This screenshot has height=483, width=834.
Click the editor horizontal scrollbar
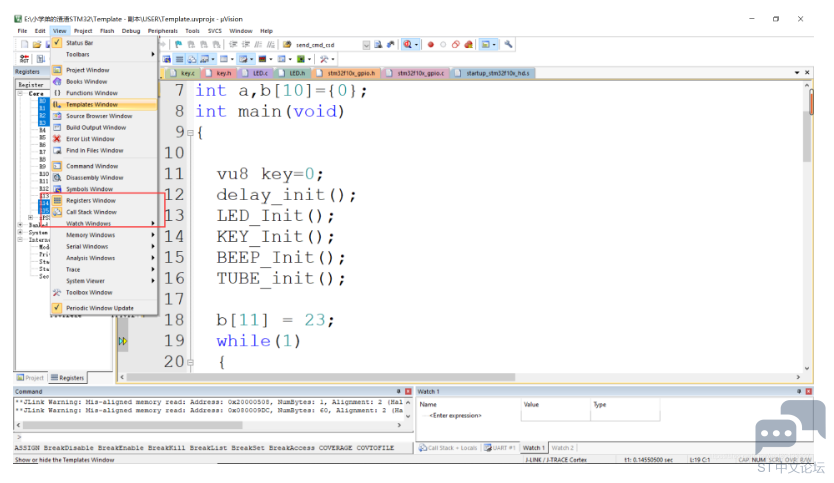pyautogui.click(x=321, y=377)
